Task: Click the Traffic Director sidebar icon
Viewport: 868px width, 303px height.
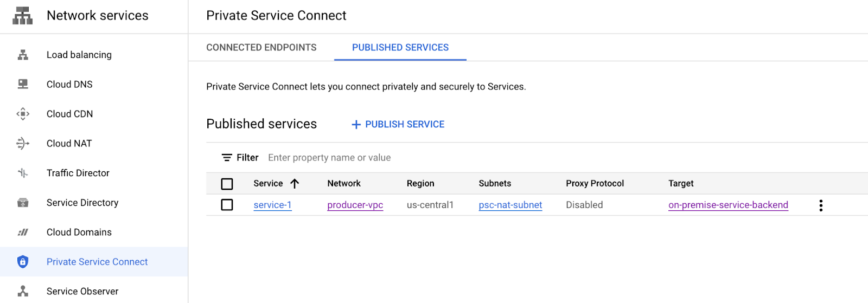Action: pyautogui.click(x=23, y=173)
